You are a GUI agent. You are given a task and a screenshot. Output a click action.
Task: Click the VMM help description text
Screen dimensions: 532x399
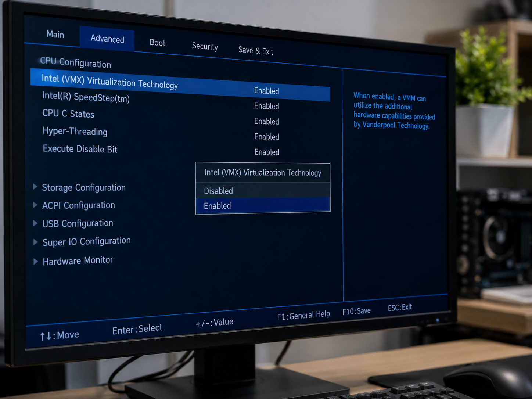point(394,111)
